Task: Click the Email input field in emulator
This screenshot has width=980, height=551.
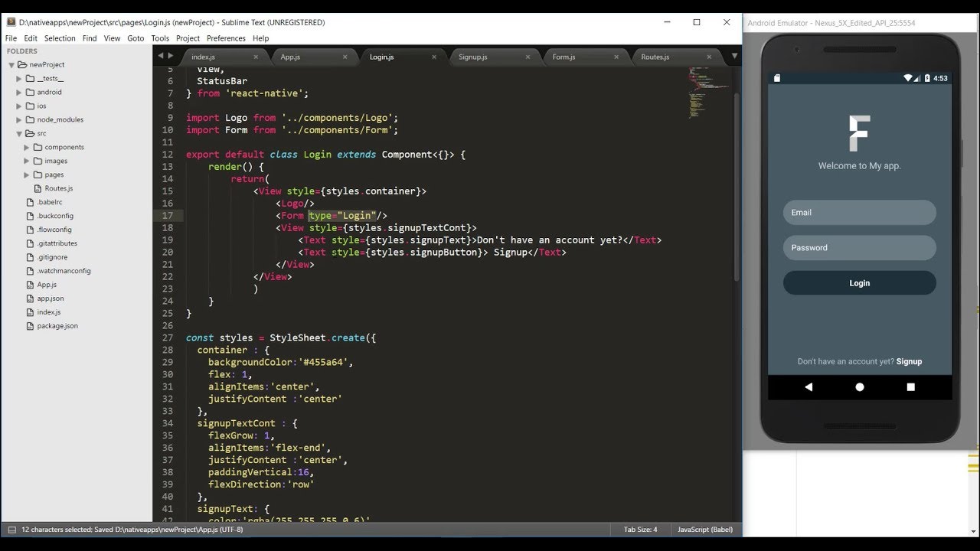Action: (860, 213)
